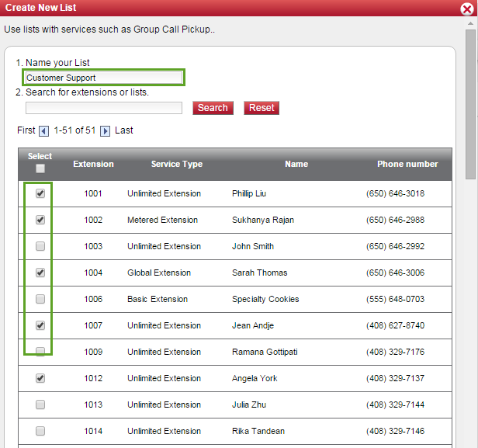Uncheck extension 1012 Angela York checkbox
This screenshot has width=478, height=448.
tap(40, 378)
